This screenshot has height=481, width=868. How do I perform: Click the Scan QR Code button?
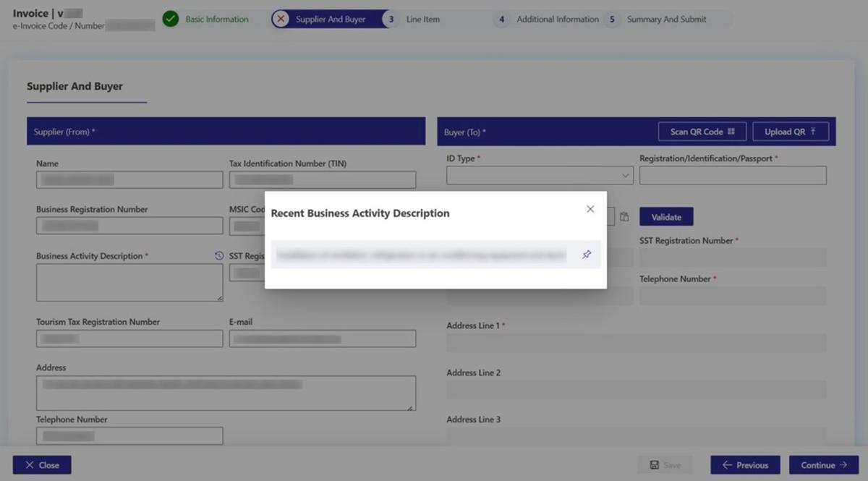[702, 132]
